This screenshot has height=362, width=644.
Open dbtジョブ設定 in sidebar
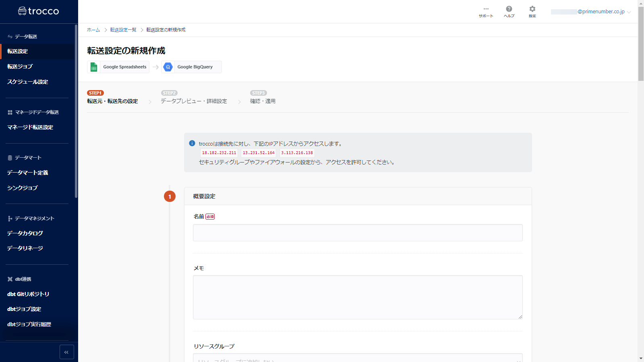[24, 309]
